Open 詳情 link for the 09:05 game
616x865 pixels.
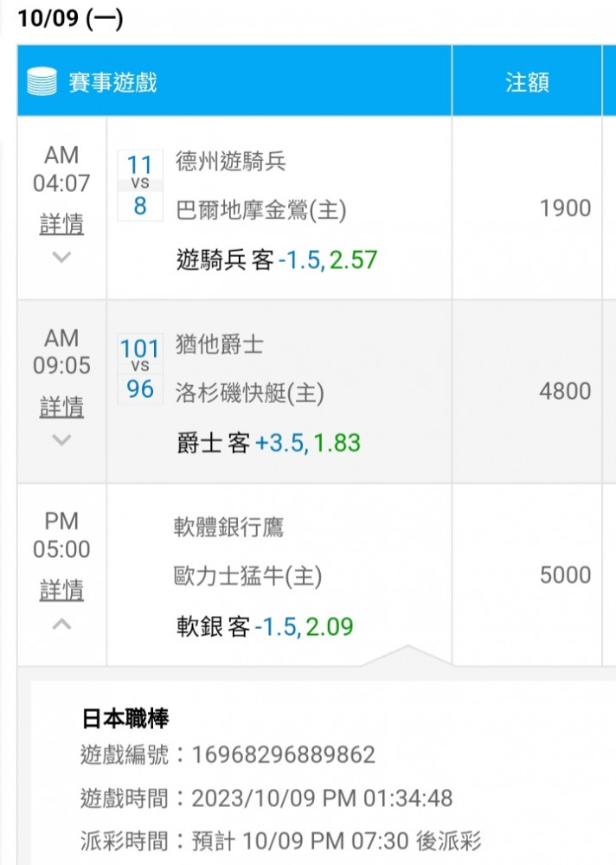61,407
